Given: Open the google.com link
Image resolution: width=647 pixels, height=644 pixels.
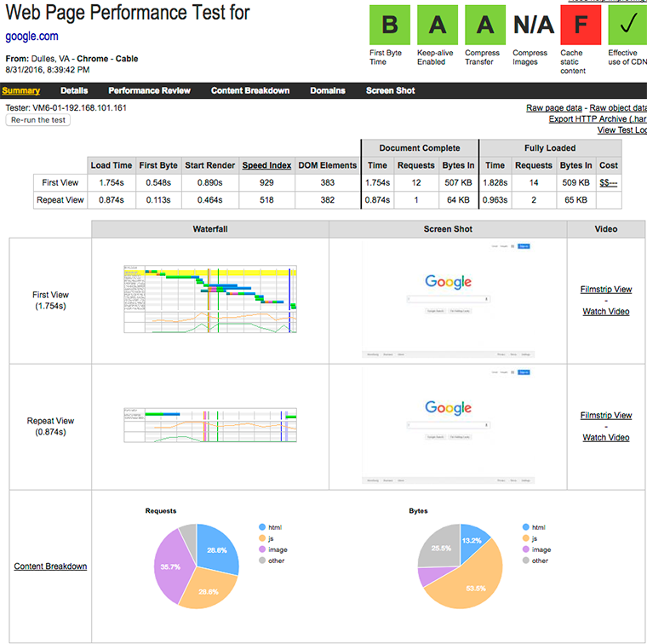Looking at the screenshot, I should pos(31,37).
